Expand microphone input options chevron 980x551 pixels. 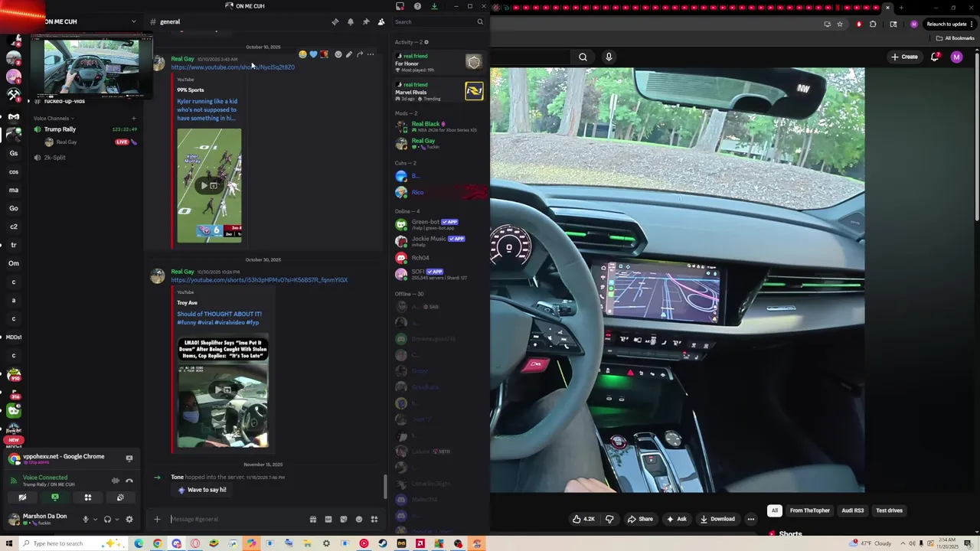pos(95,519)
